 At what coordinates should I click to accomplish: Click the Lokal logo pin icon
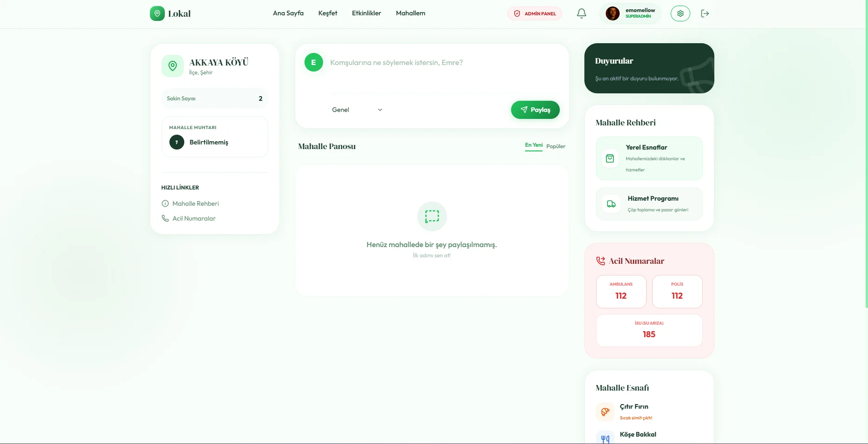pyautogui.click(x=157, y=13)
